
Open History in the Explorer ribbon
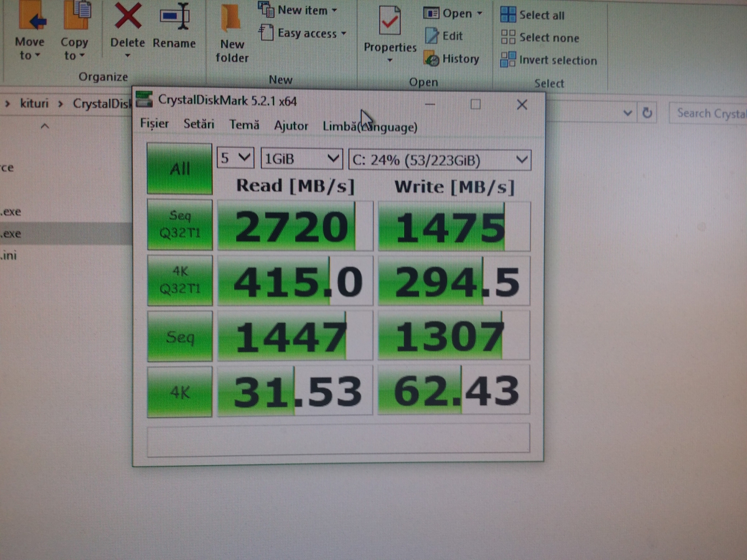coord(452,59)
